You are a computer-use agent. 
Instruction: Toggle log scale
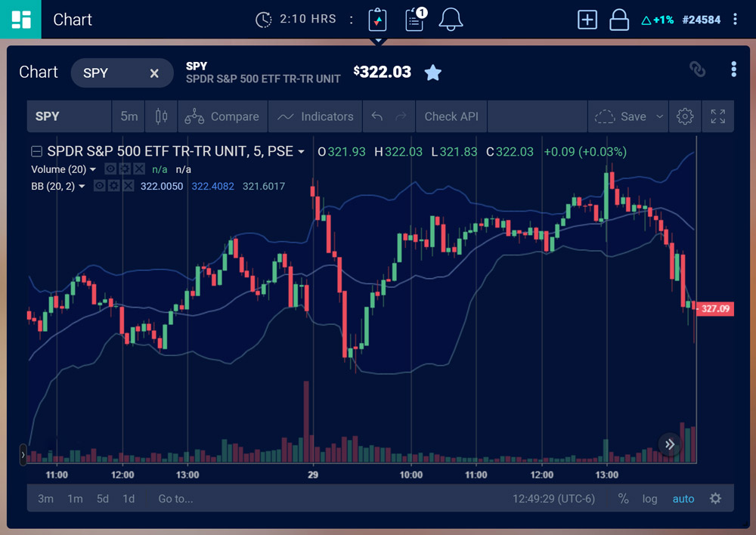coord(649,499)
